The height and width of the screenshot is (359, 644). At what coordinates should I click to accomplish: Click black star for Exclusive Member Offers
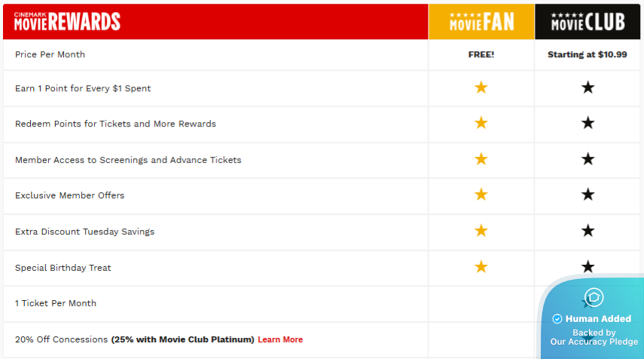588,194
